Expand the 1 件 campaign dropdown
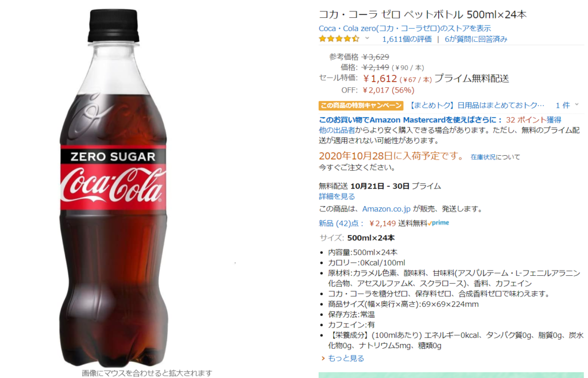 coord(567,105)
